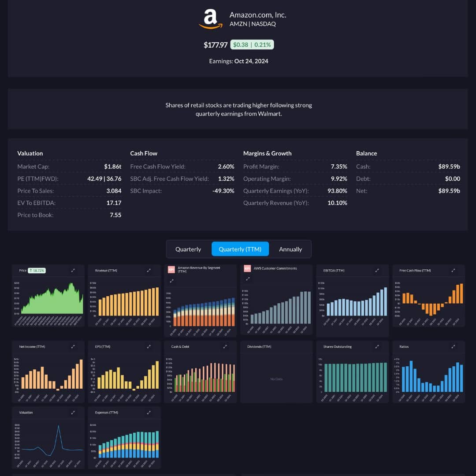Open the Price area chart
This screenshot has width=476, height=476.
coord(48,303)
